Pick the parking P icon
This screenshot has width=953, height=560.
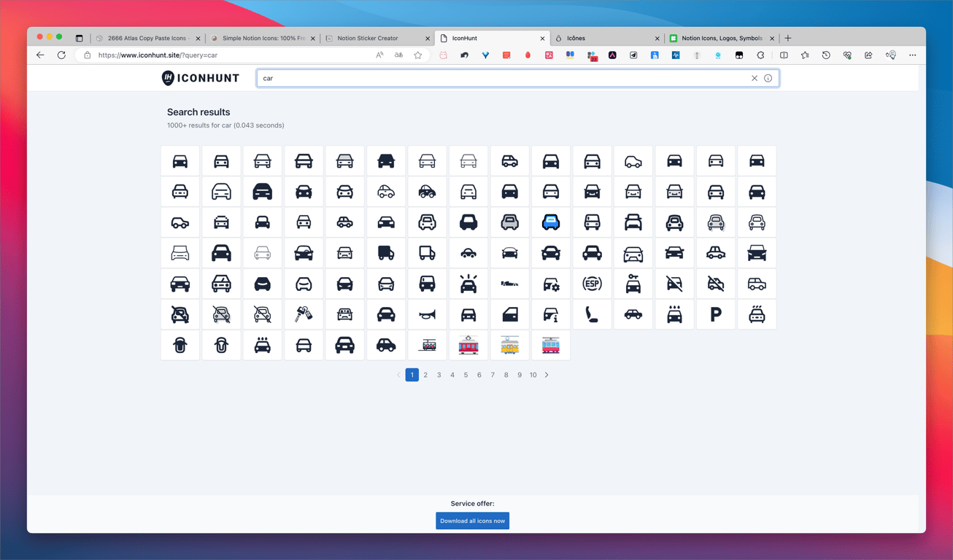tap(716, 315)
